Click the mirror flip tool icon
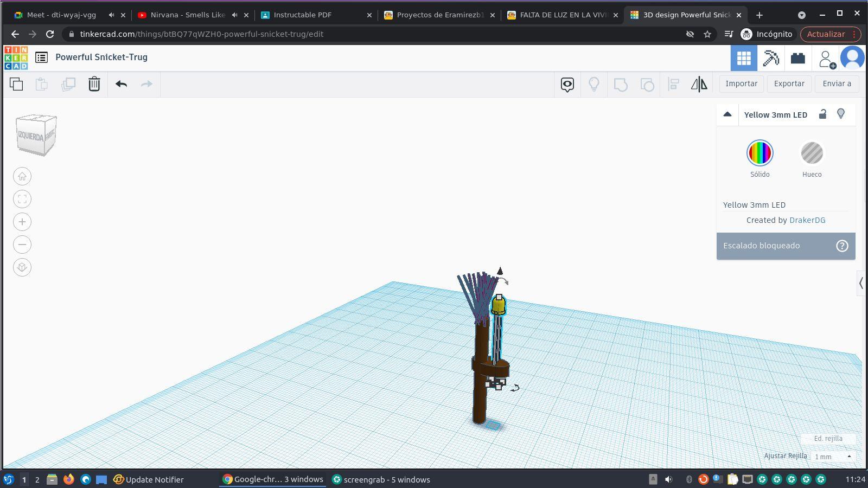 tap(699, 84)
